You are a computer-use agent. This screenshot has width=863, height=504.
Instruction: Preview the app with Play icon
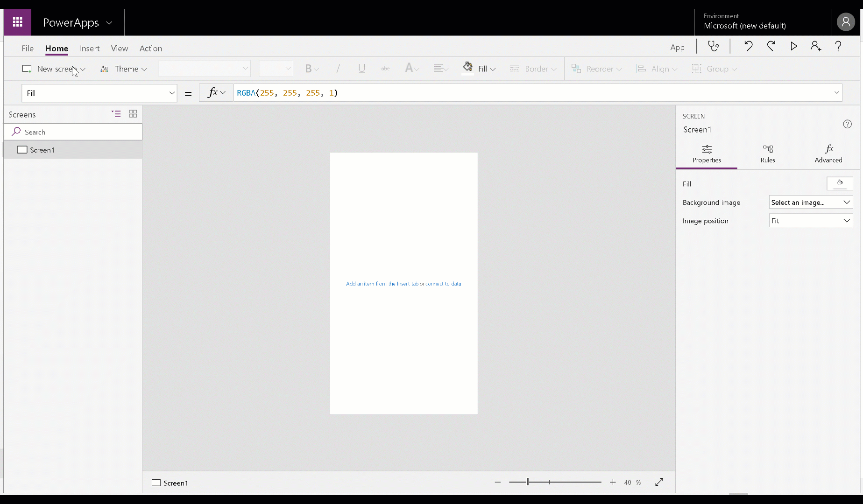793,46
